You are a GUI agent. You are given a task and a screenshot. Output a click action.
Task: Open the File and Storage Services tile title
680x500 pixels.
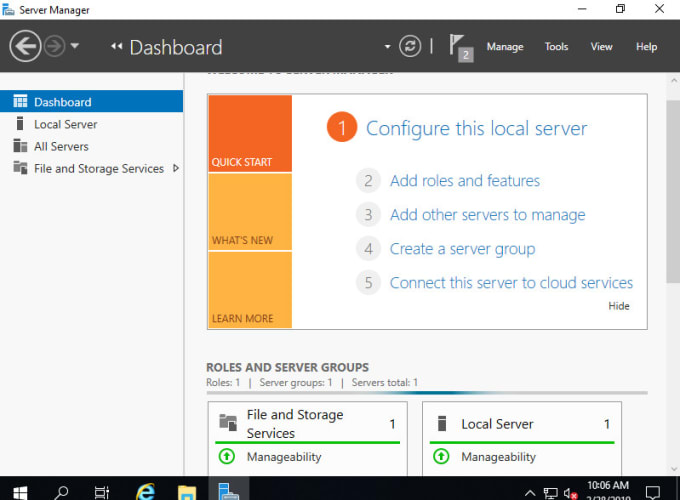pos(295,424)
